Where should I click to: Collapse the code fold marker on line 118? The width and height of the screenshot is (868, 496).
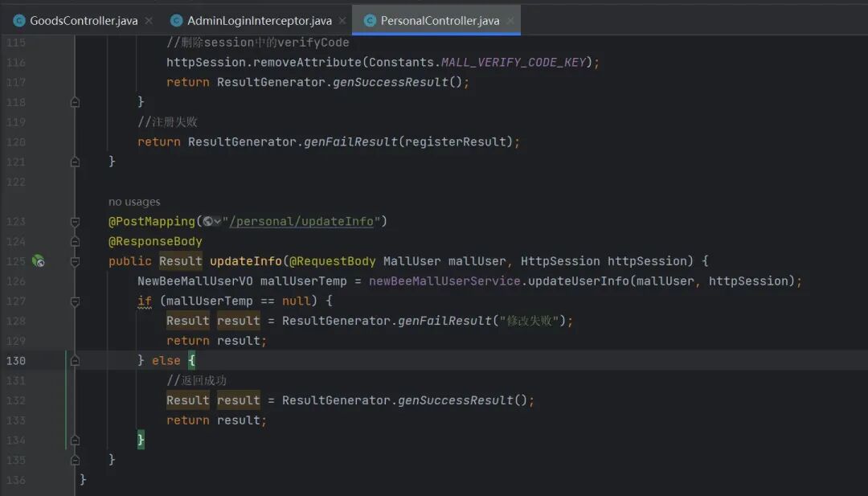[76, 102]
